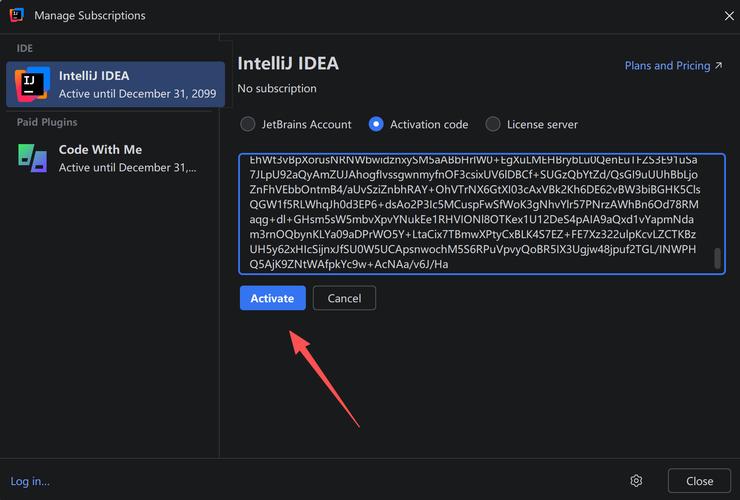Click the 'No subscription' status text
The height and width of the screenshot is (500, 740).
(277, 88)
